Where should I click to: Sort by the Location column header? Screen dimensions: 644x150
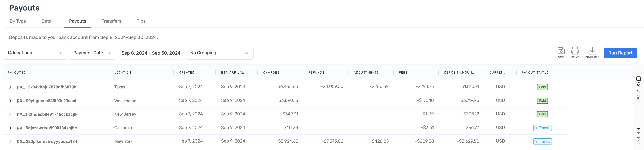point(123,73)
